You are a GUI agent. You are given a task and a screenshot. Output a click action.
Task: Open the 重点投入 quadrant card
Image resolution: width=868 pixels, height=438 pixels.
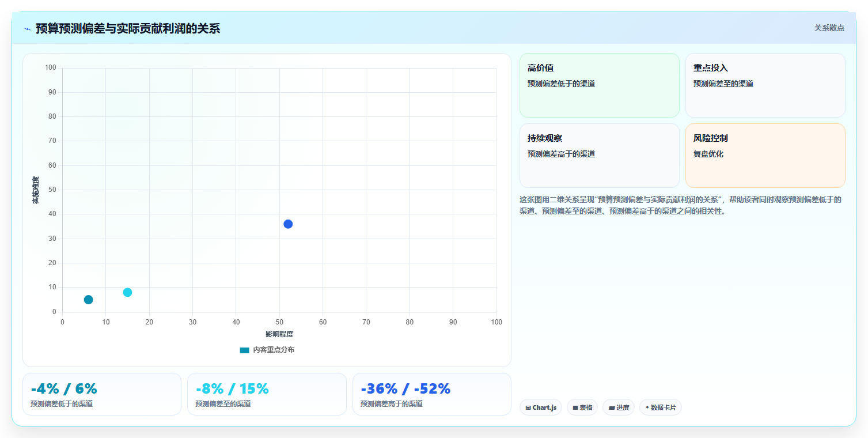765,85
